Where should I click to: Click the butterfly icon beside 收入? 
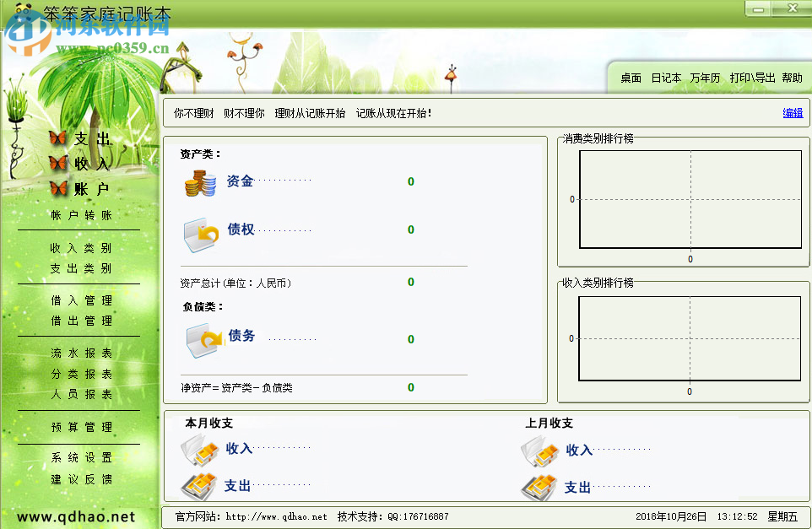[57, 163]
